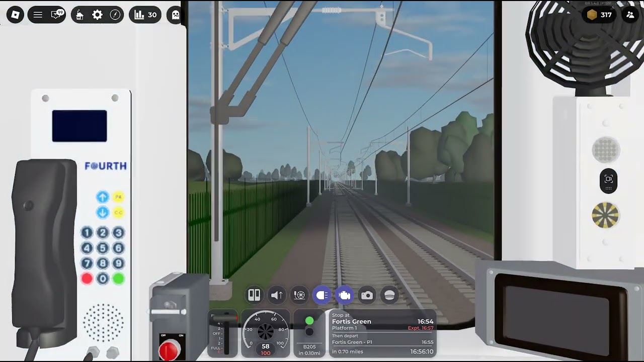Click the radio's dark display screen
644x362 pixels.
coord(79,126)
